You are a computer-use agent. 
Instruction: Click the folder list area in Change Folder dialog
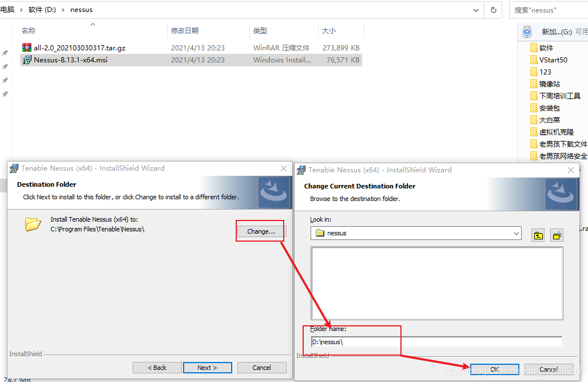[437, 283]
